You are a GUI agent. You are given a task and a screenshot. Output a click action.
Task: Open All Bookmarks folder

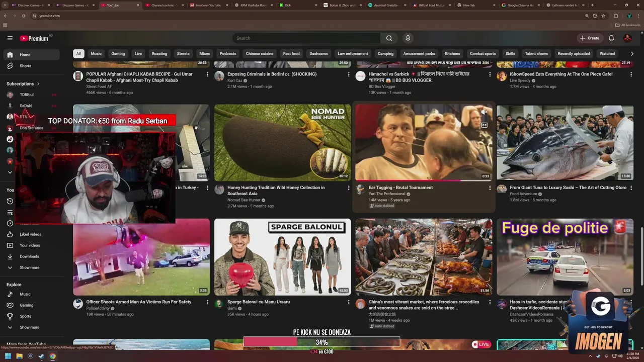tap(628, 25)
